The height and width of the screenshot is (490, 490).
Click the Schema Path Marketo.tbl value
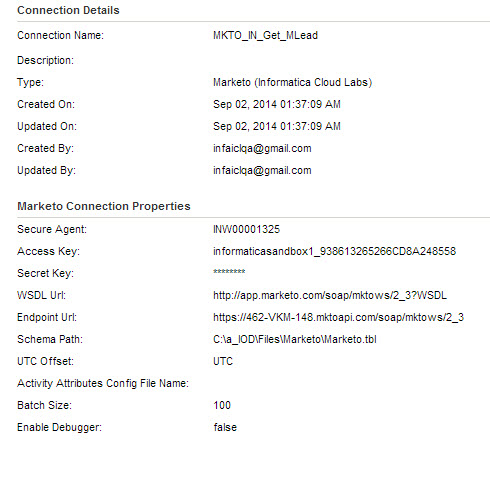coord(295,339)
